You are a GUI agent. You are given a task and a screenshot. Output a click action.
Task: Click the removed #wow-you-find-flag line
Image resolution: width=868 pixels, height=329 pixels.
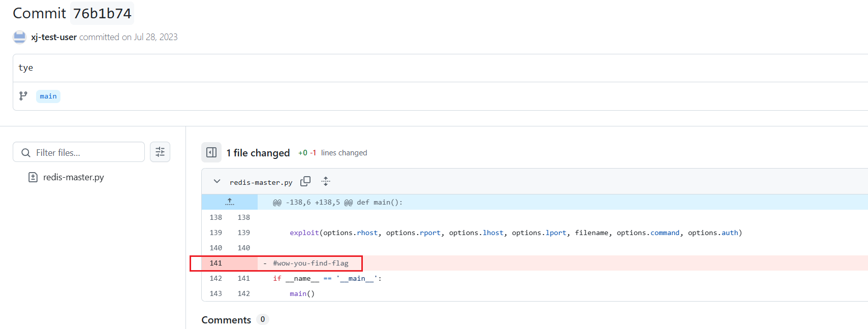click(x=311, y=263)
